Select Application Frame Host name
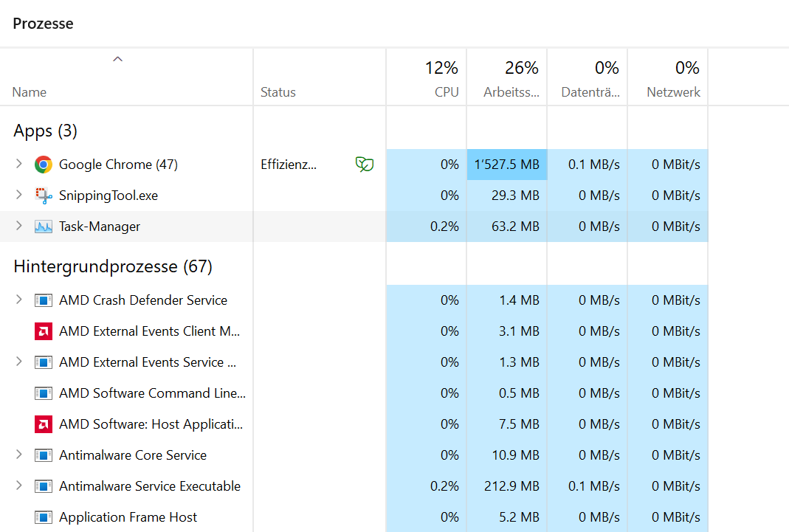The width and height of the screenshot is (789, 532). [128, 517]
